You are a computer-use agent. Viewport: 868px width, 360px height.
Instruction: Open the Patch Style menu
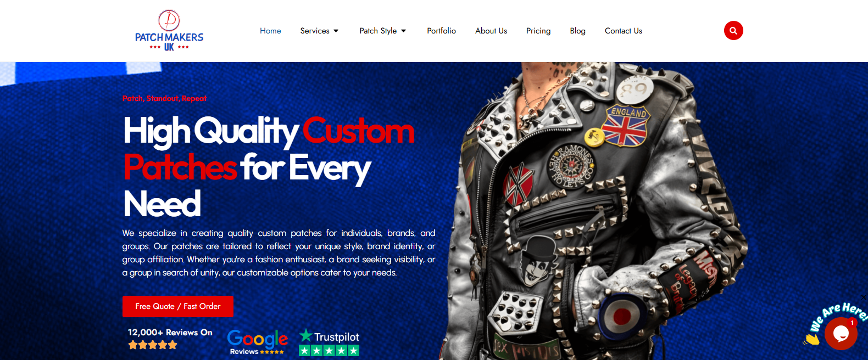[378, 31]
